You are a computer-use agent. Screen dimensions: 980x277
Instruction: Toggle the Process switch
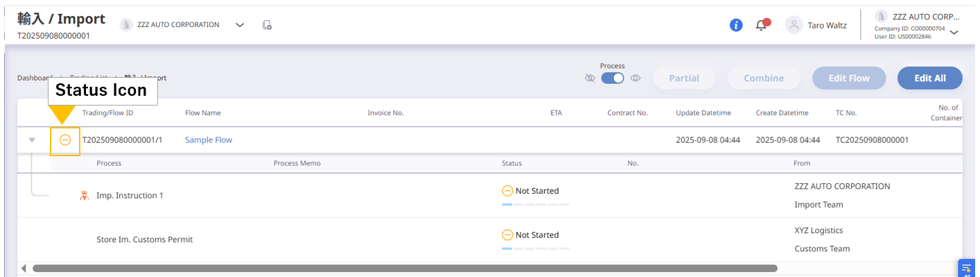[613, 78]
